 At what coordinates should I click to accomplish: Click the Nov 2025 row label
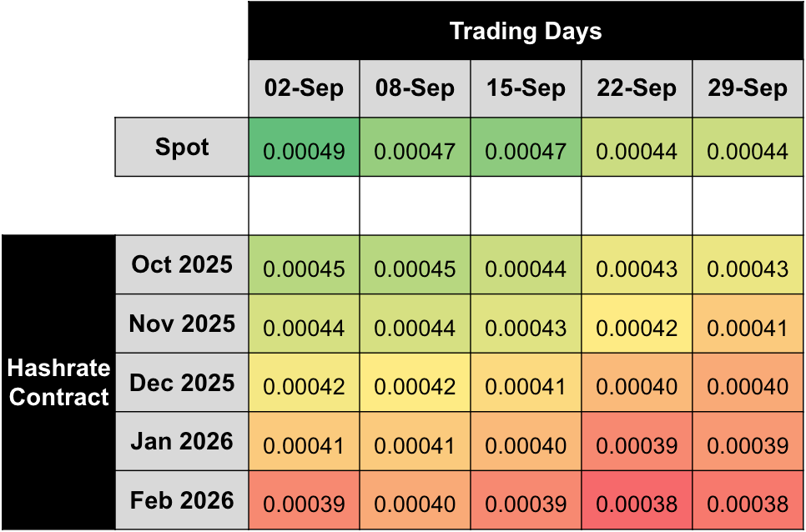(182, 324)
